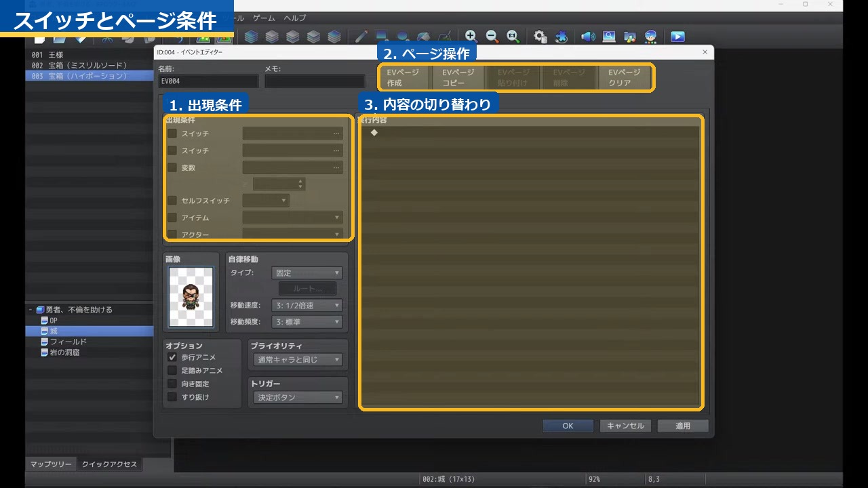Click the character image thumbnail

pyautogui.click(x=191, y=297)
